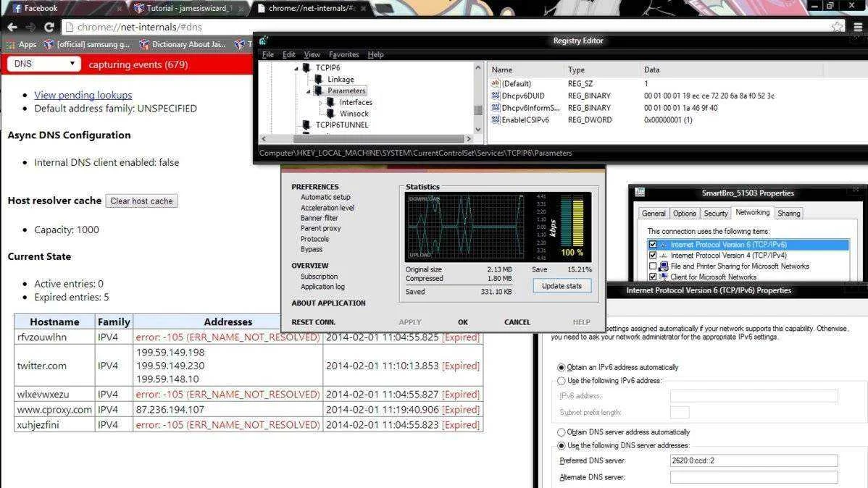Select Obtain DNS server address automatically
This screenshot has height=488, width=868.
click(562, 432)
